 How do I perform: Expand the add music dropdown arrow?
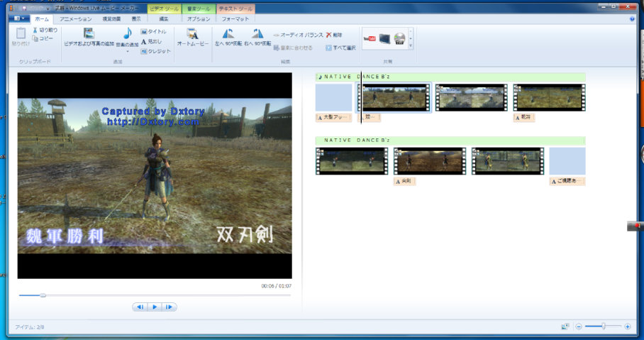tap(128, 51)
